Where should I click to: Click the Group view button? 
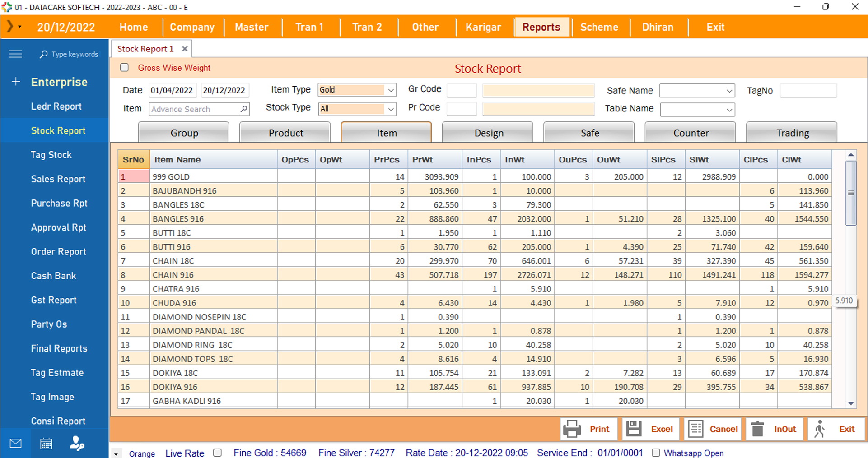pos(184,133)
